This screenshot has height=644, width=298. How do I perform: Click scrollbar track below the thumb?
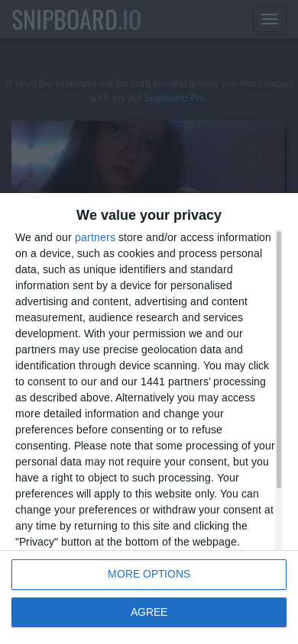click(x=279, y=520)
